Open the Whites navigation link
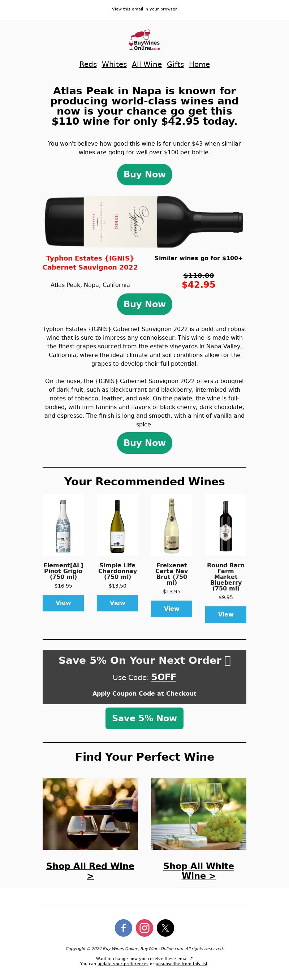This screenshot has height=980, width=289. coord(114,64)
